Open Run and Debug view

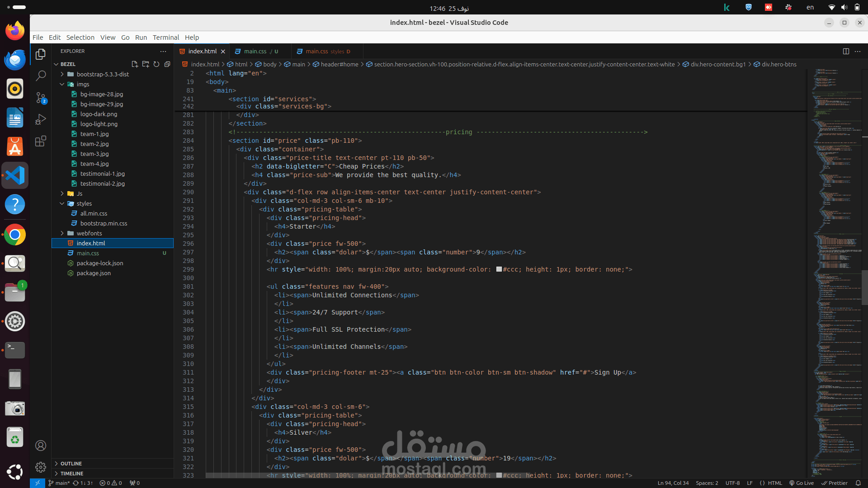tap(41, 119)
